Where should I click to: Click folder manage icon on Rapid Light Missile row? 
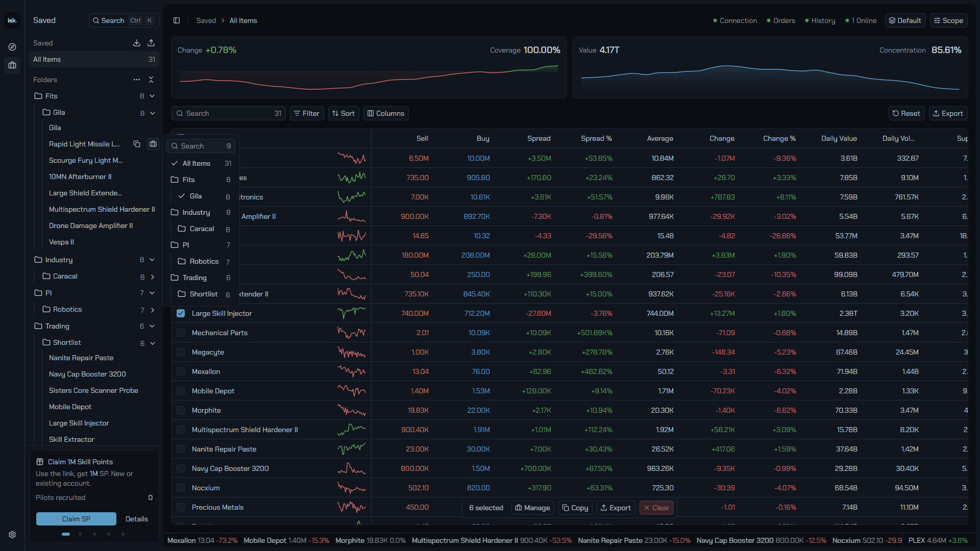[x=153, y=144]
